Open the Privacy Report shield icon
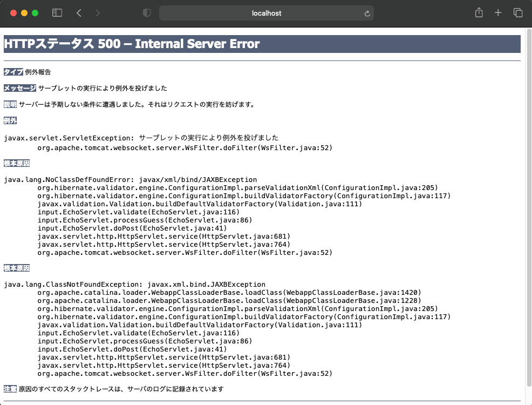Viewport: 532px width, 405px height. coord(146,12)
